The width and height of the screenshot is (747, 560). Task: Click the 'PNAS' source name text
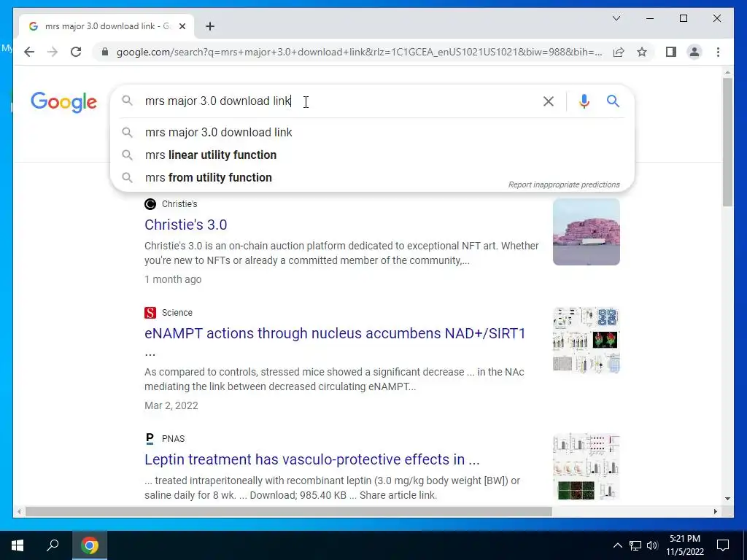click(173, 438)
